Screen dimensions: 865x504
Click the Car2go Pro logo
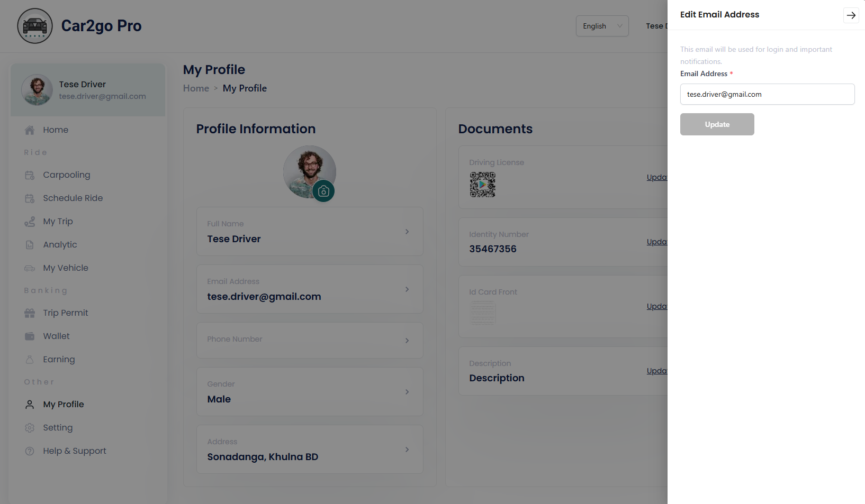(x=35, y=26)
